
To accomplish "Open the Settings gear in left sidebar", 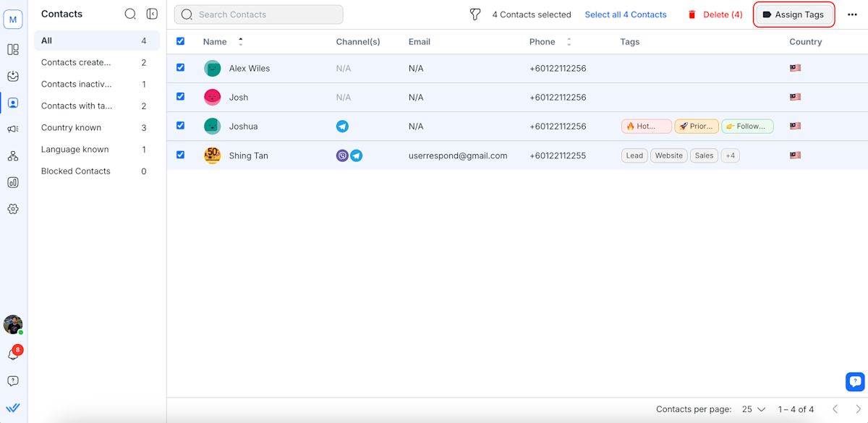I will pos(13,209).
